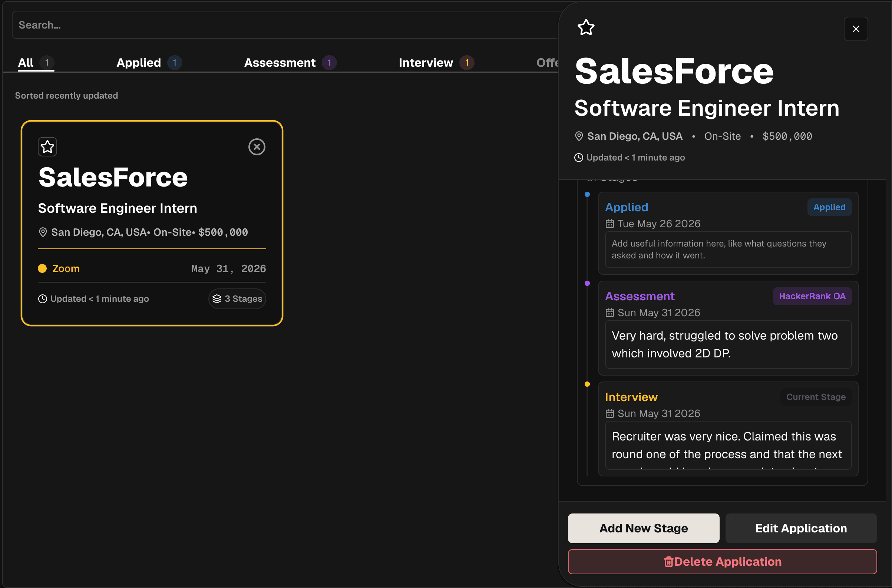Click Delete Application button
Image resolution: width=892 pixels, height=588 pixels.
click(723, 562)
